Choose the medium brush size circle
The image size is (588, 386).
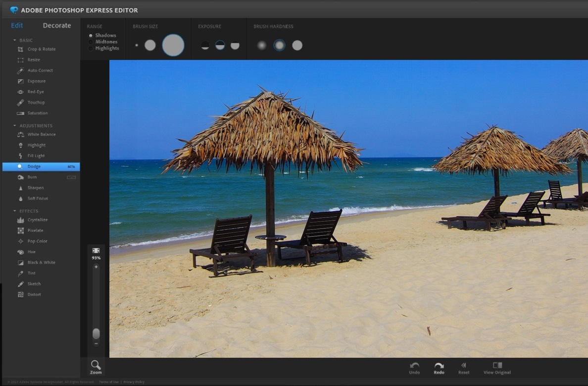[x=150, y=45]
